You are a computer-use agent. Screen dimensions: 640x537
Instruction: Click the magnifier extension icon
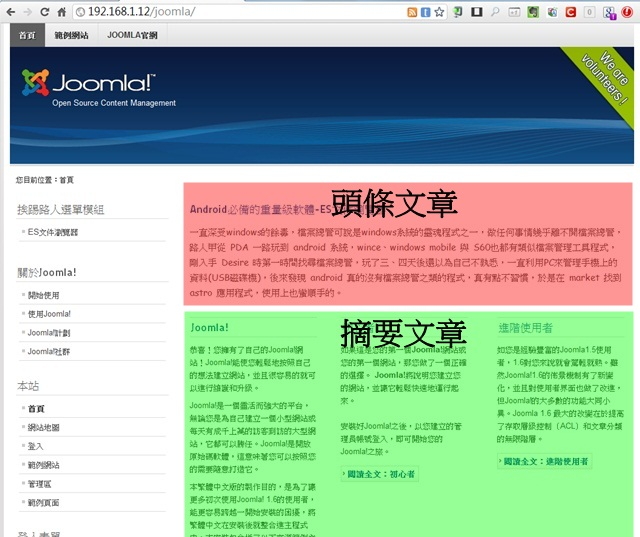495,12
